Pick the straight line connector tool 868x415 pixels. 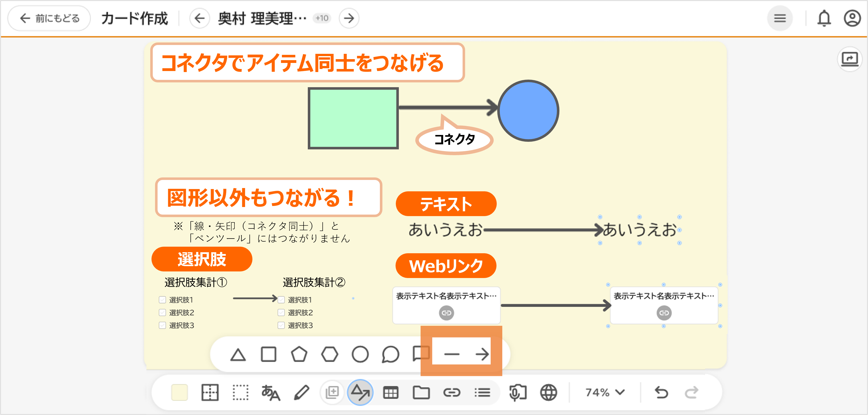tap(451, 354)
